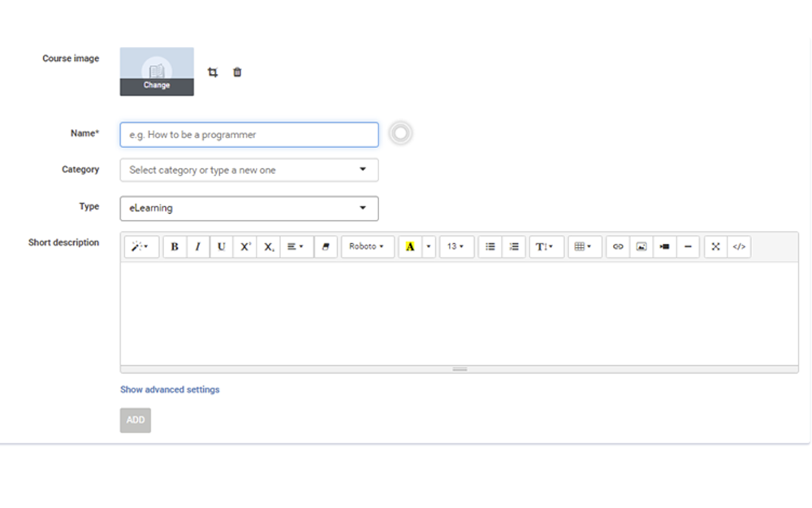Show advanced settings
The image size is (812, 508).
click(170, 389)
